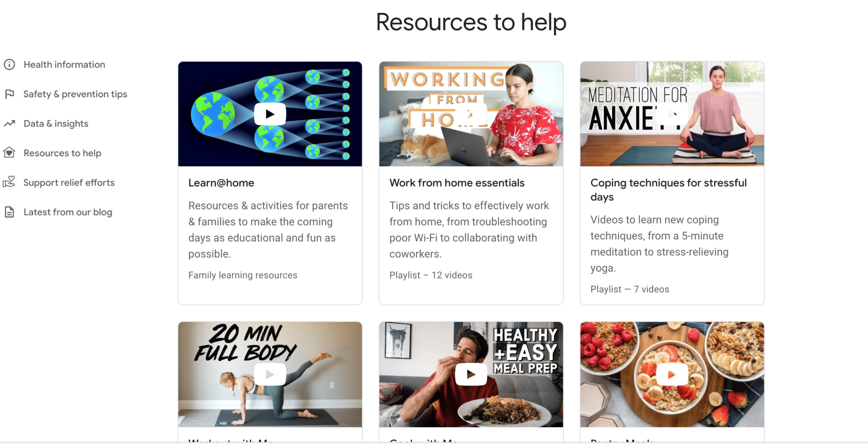The image size is (868, 444).
Task: Open Coping techniques for stressful days
Action: coord(668,190)
